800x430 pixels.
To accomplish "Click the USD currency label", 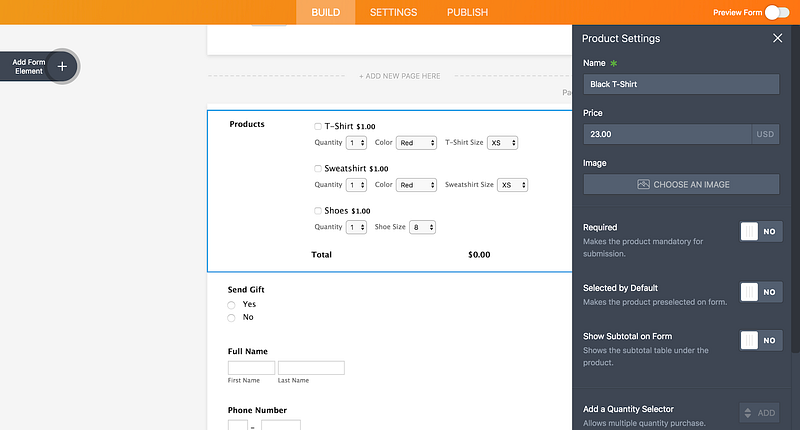I will [765, 134].
